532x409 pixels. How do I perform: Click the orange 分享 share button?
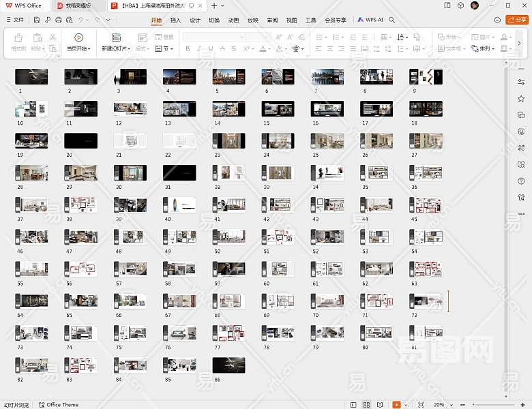[x=517, y=20]
